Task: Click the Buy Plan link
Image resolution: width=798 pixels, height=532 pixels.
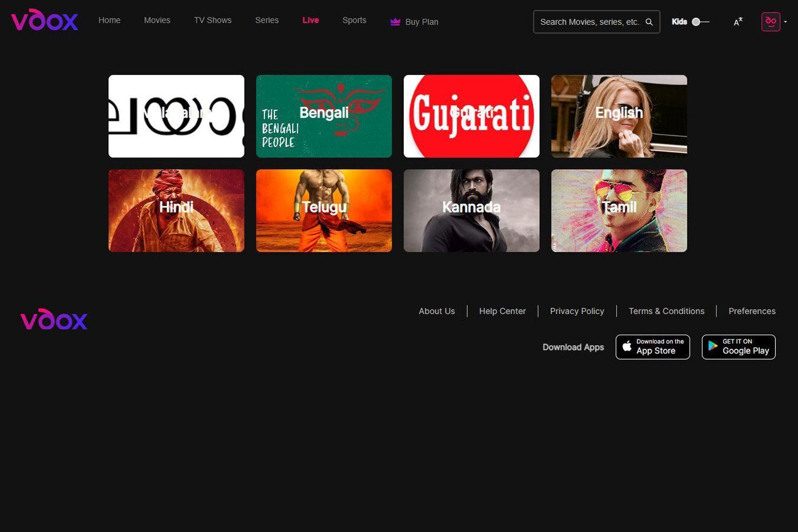Action: coord(414,22)
